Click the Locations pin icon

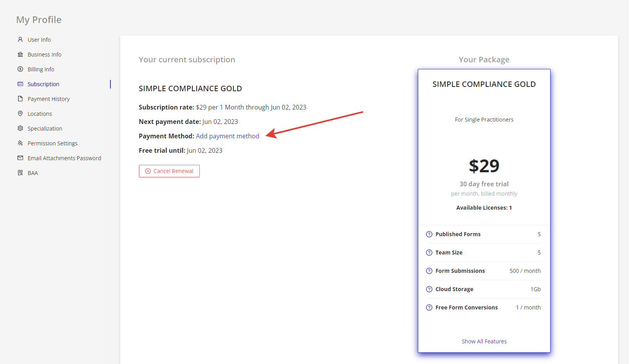[20, 113]
